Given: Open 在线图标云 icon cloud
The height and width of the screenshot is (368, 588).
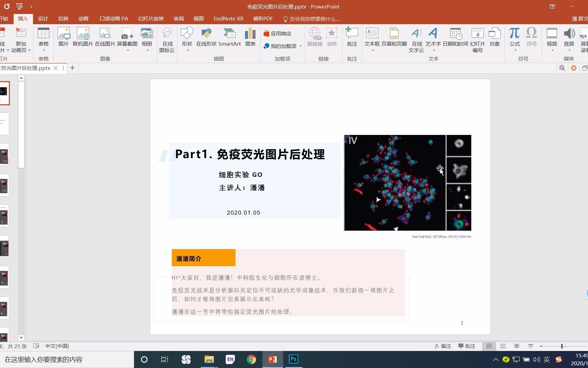Looking at the screenshot, I should 167,40.
